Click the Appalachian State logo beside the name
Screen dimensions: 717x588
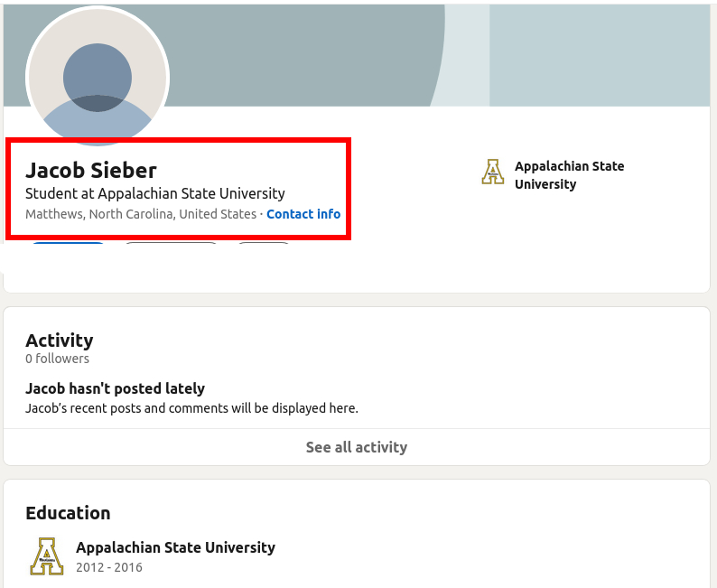[492, 172]
